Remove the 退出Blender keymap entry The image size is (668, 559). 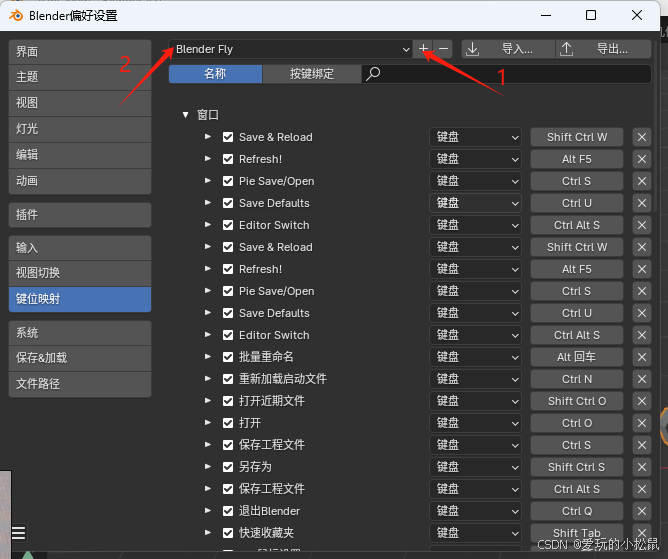642,511
